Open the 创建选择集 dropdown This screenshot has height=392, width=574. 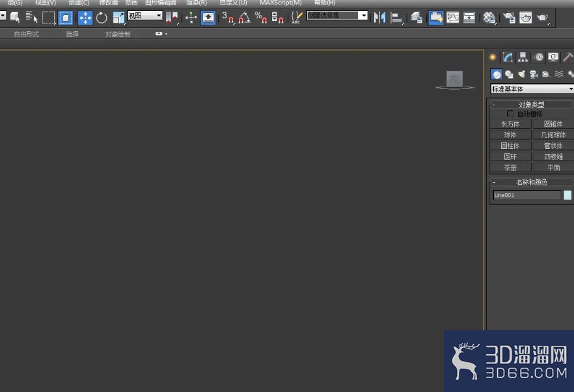(337, 16)
